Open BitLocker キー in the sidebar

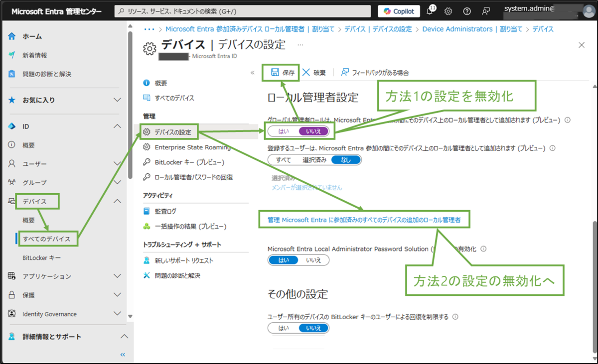pos(42,258)
